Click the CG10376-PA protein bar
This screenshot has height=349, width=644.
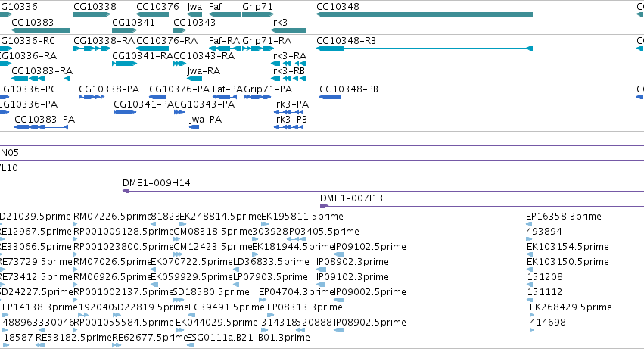pos(157,97)
